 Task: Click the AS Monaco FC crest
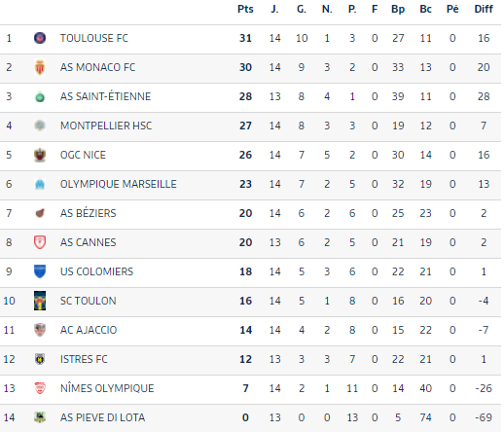[x=40, y=67]
